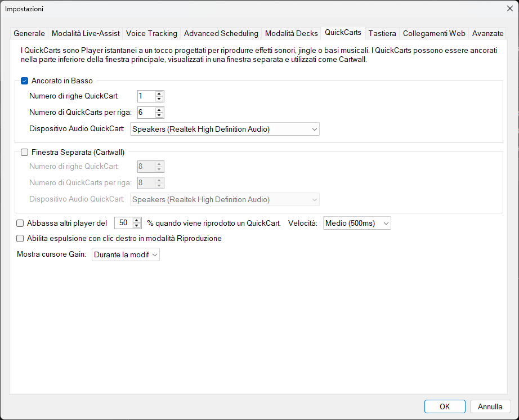The height and width of the screenshot is (420, 519).
Task: Confirm settings with the OK button
Action: click(445, 406)
